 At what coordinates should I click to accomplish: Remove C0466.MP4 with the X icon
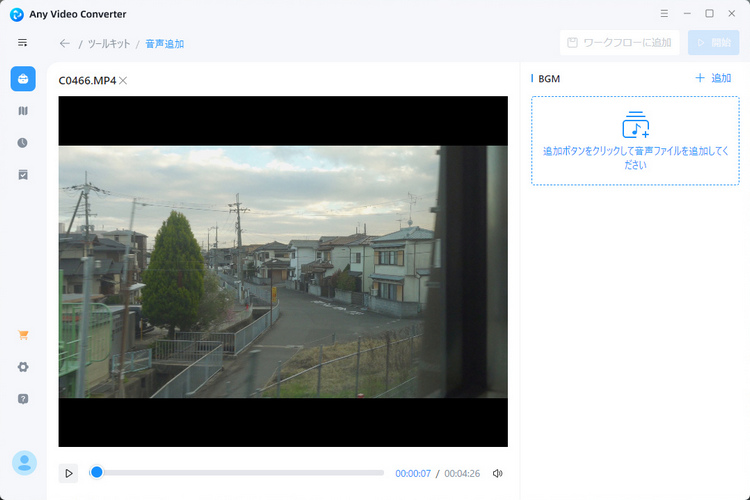[123, 80]
